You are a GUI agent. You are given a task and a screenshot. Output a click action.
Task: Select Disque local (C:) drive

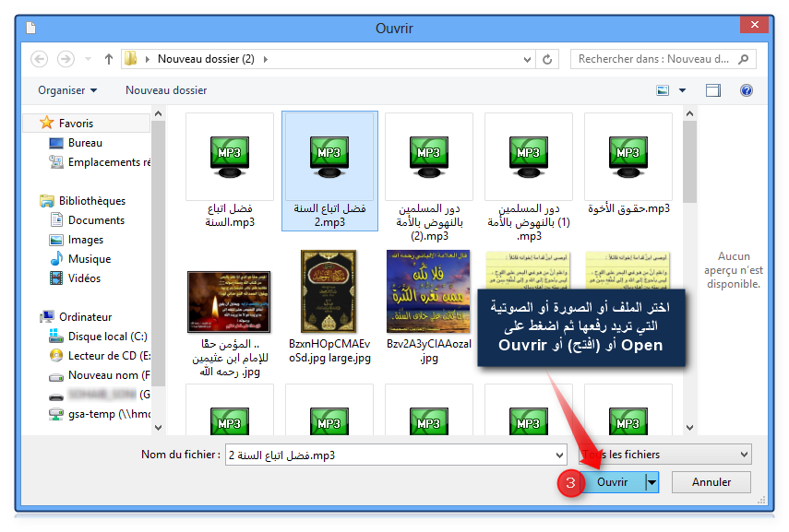pos(107,337)
